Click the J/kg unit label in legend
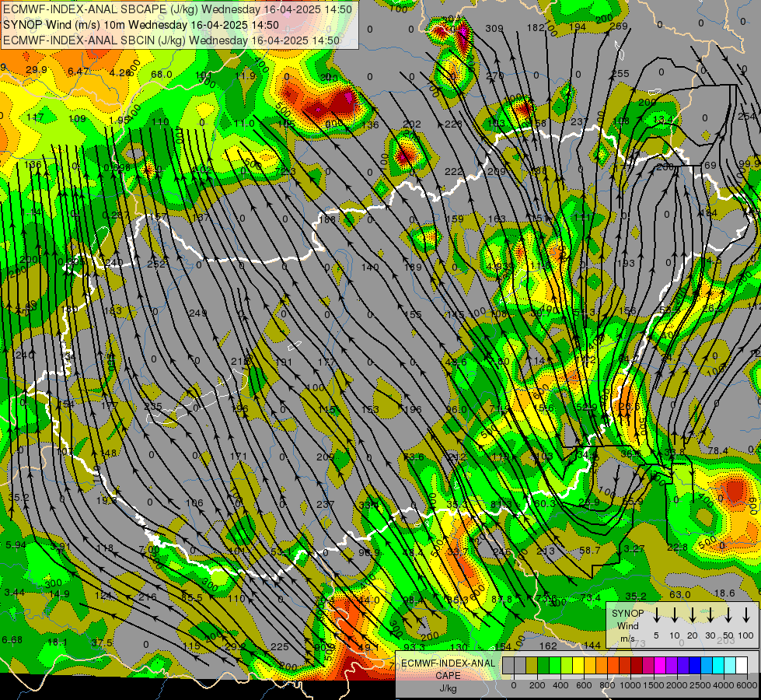Viewport: 761px width, 700px height. (448, 688)
